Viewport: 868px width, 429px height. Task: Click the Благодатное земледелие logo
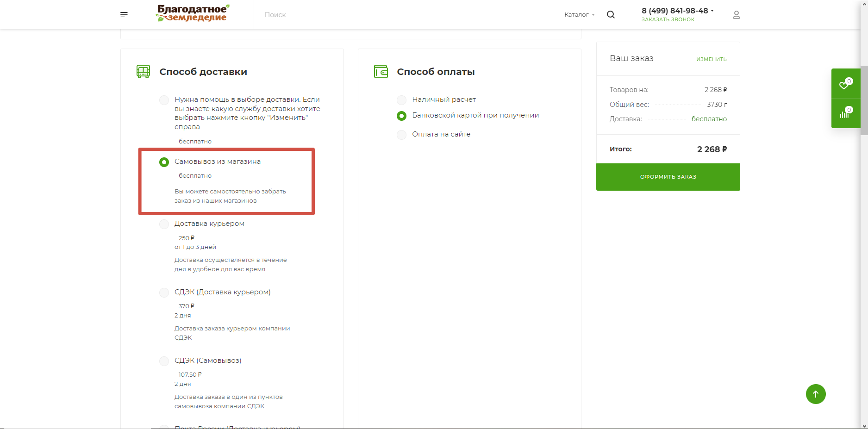click(x=193, y=13)
